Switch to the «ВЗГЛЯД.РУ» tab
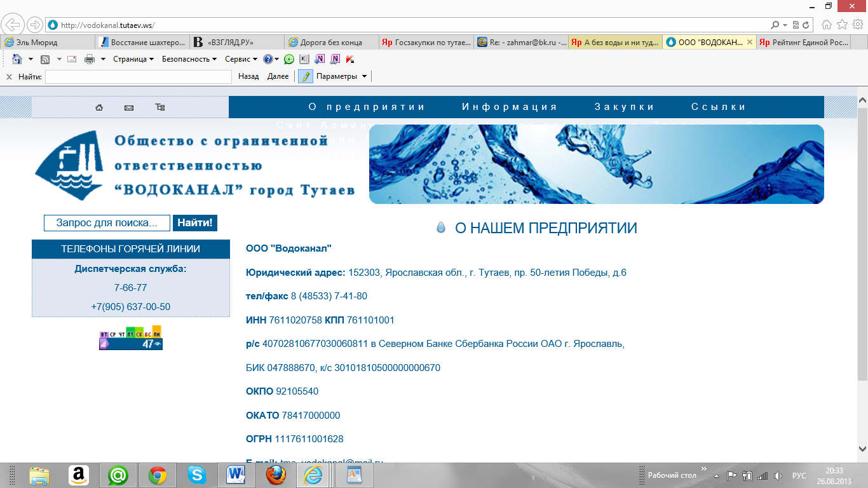The width and height of the screenshot is (868, 488). pyautogui.click(x=238, y=42)
